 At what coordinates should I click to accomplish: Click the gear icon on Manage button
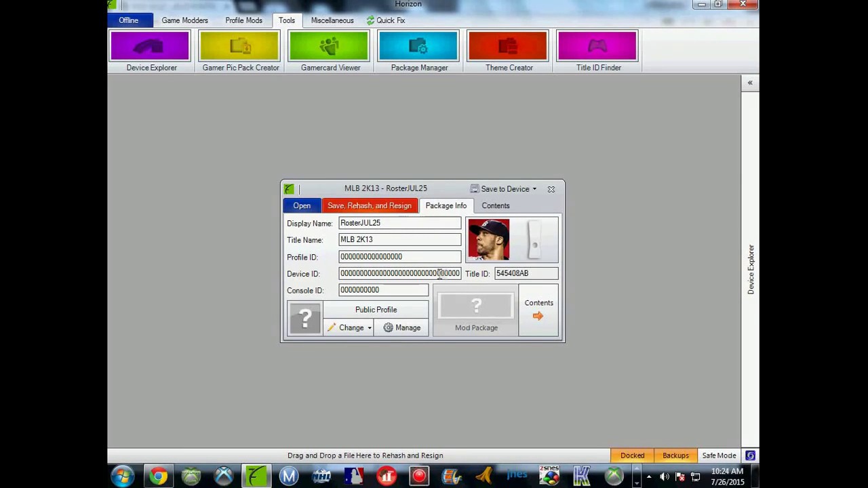coord(388,327)
